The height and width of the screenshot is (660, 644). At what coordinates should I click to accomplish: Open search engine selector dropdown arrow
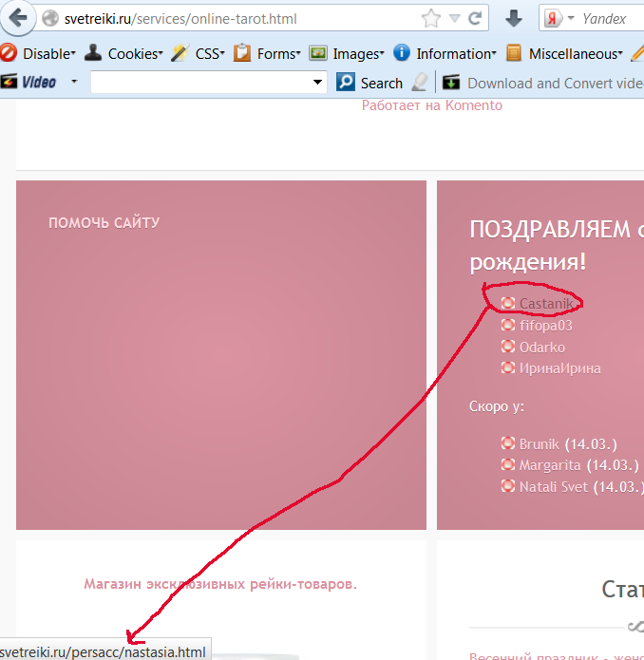[571, 18]
